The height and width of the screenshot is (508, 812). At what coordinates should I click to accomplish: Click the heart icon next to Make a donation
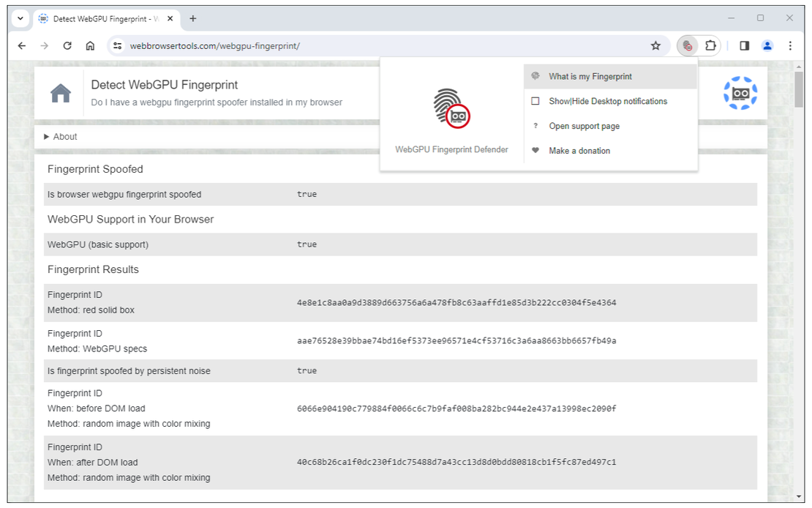pyautogui.click(x=535, y=150)
